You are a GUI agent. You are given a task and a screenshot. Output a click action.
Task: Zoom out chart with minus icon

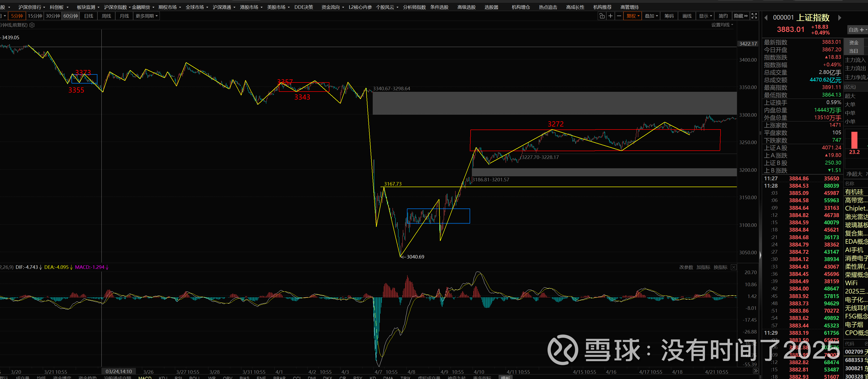click(x=619, y=16)
